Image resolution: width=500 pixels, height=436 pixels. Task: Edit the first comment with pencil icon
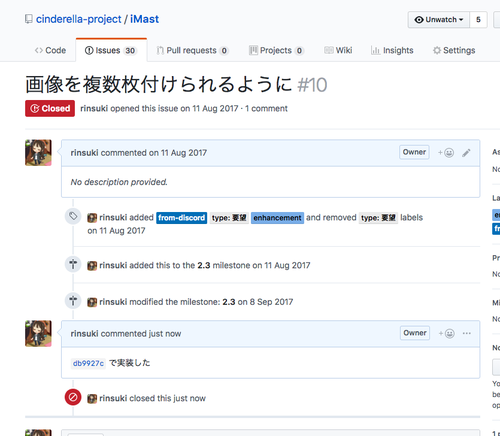pyautogui.click(x=466, y=153)
